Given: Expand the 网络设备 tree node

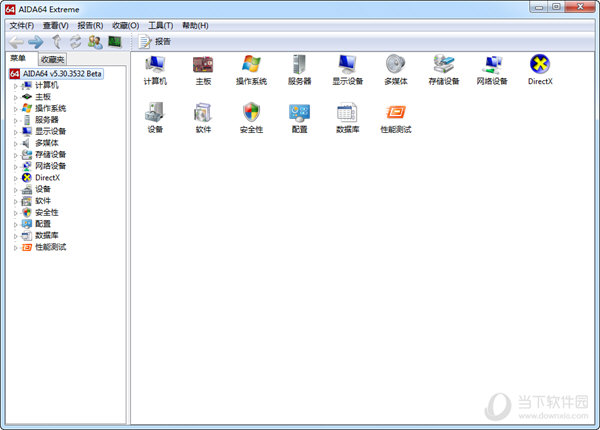Looking at the screenshot, I should 15,166.
